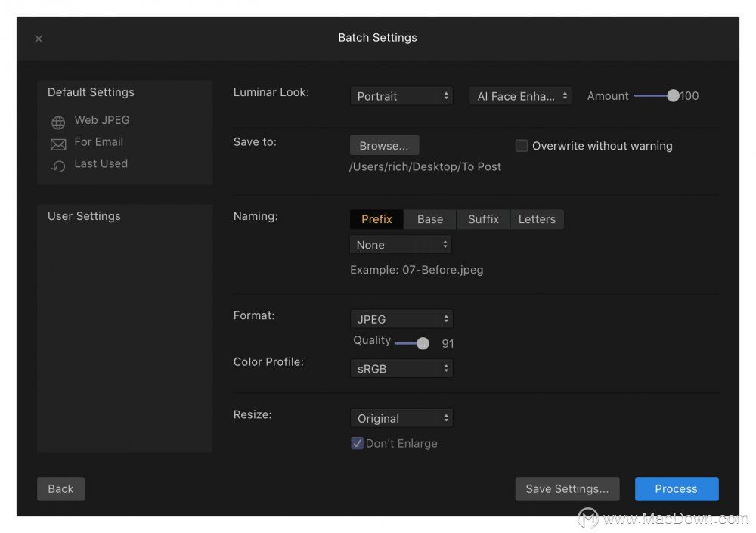
Task: Click the Quality value 91
Action: pyautogui.click(x=448, y=343)
